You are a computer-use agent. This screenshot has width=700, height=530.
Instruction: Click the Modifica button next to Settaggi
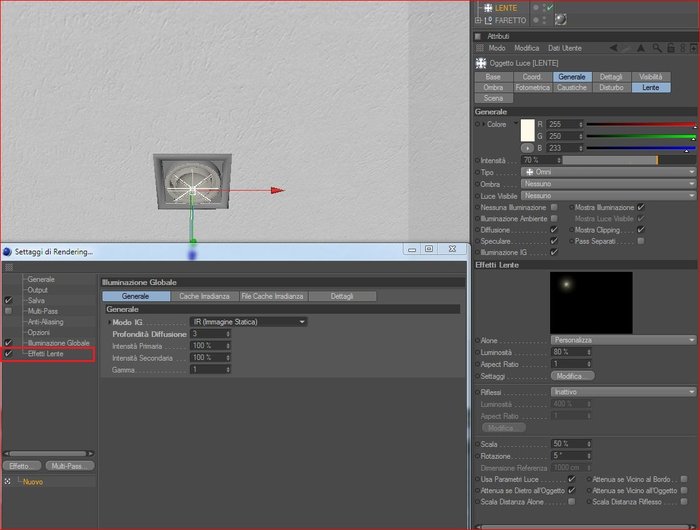coord(572,376)
